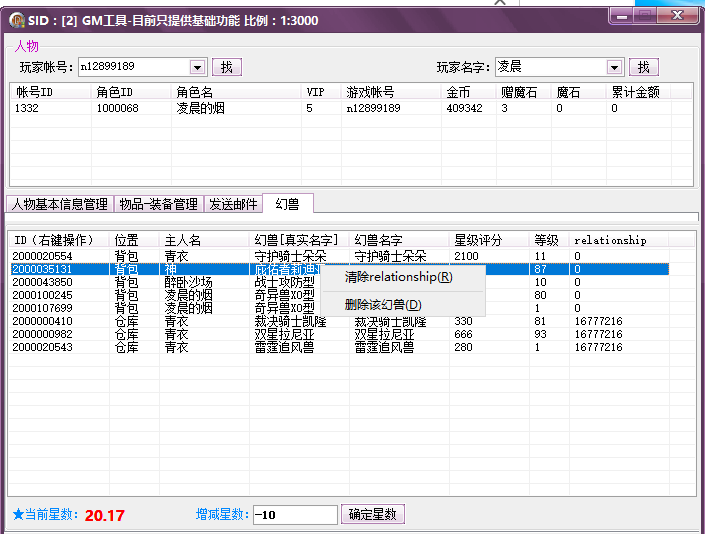This screenshot has height=534, width=705.
Task: Open the 物品-装备管理 tab
Action: (158, 204)
